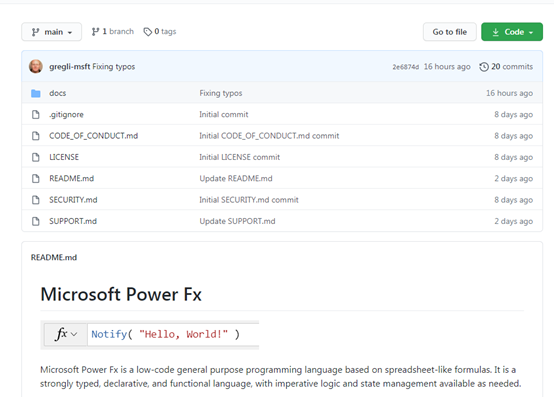Image resolution: width=554 pixels, height=397 pixels.
Task: Open CODE_OF_CONDUCT.md file
Action: [x=94, y=136]
